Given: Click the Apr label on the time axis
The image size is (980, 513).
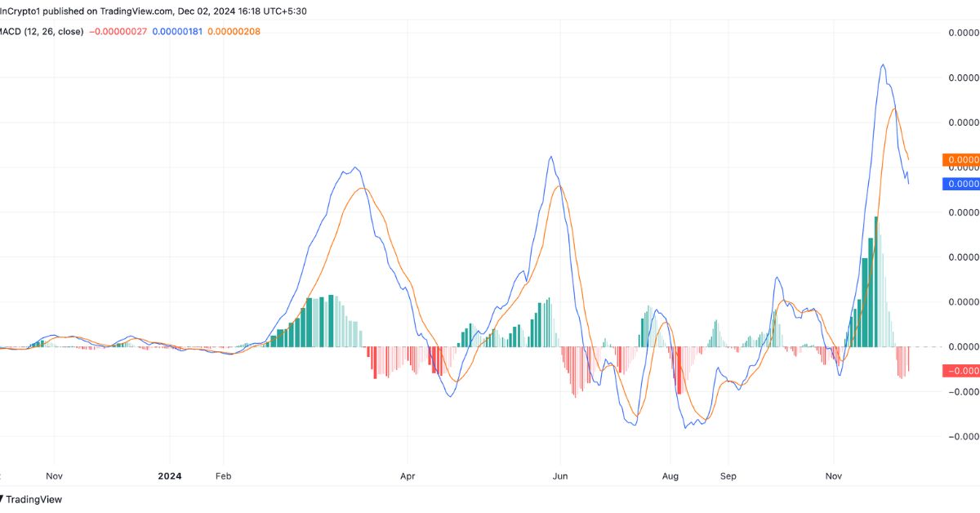Looking at the screenshot, I should coord(408,475).
